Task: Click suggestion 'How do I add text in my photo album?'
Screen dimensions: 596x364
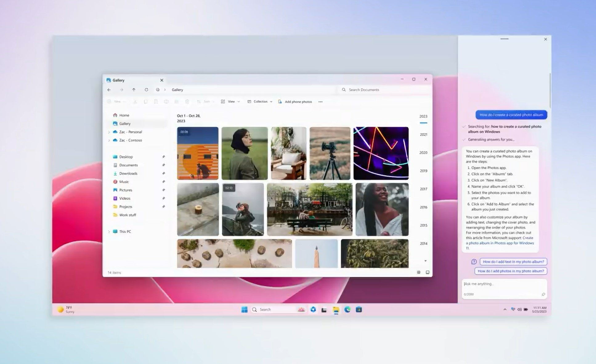Action: (513, 262)
